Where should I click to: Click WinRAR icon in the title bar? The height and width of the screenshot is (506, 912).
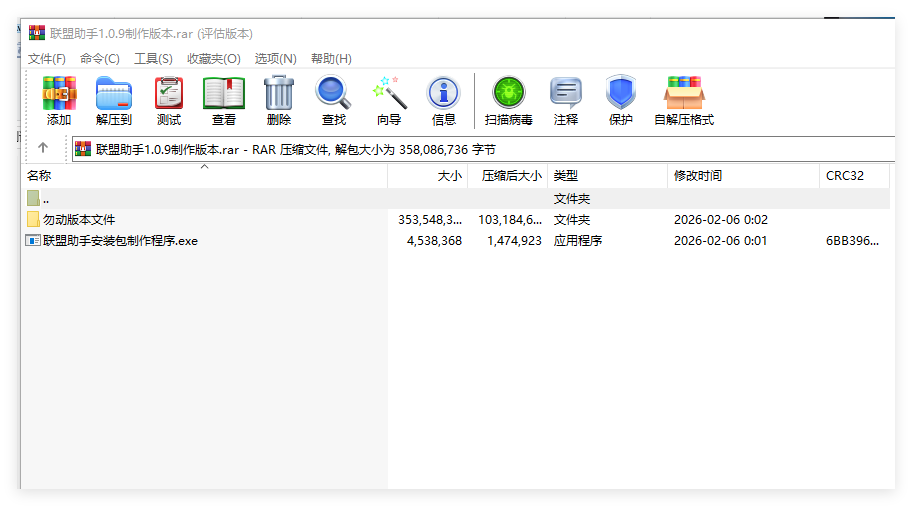[x=37, y=33]
